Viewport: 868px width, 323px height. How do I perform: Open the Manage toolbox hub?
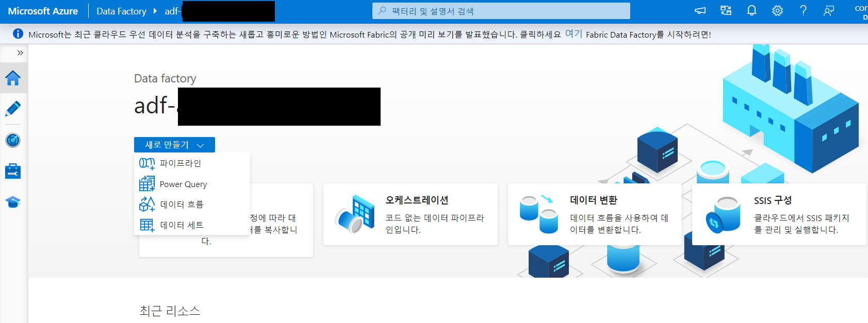pos(13,171)
